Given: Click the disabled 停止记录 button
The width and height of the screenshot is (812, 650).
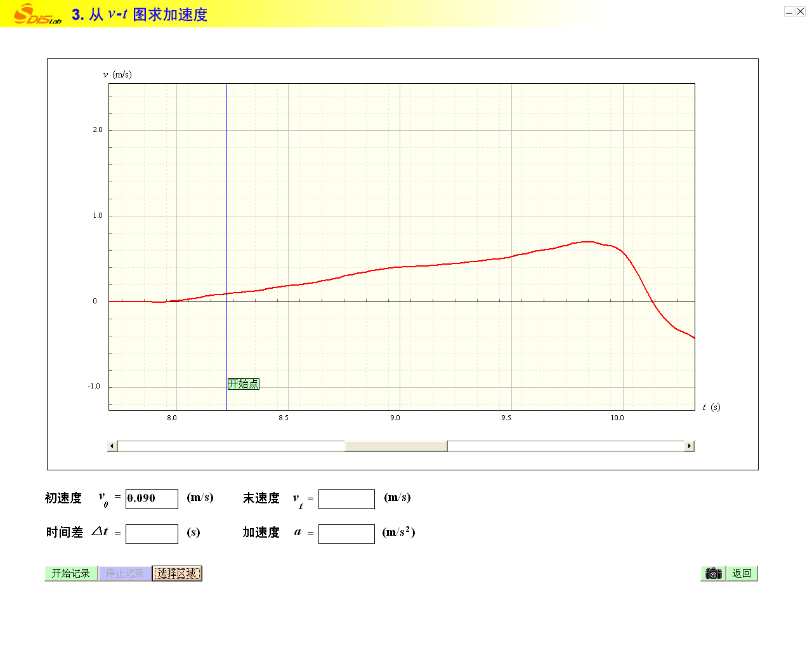Looking at the screenshot, I should point(125,573).
